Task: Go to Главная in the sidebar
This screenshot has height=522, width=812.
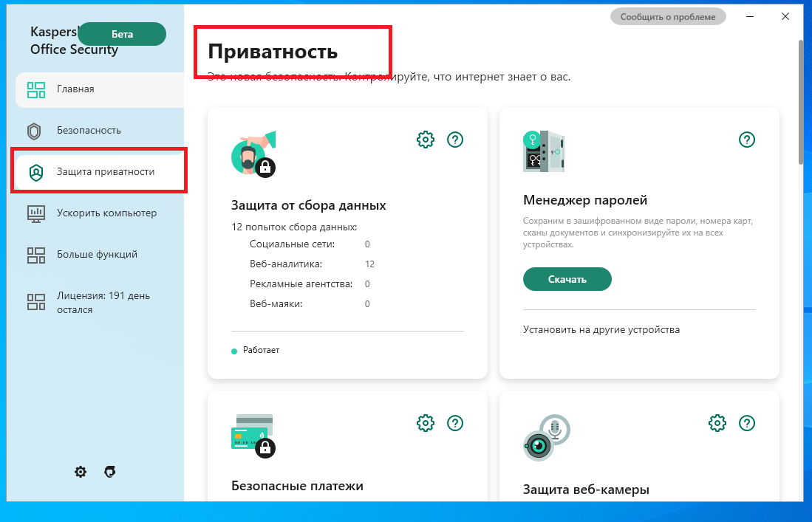Action: point(100,89)
